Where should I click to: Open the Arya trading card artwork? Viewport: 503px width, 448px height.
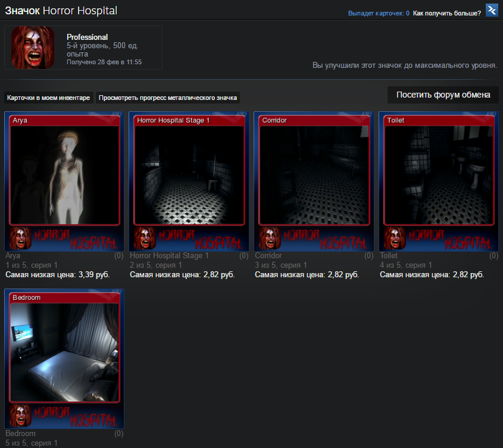(x=64, y=175)
